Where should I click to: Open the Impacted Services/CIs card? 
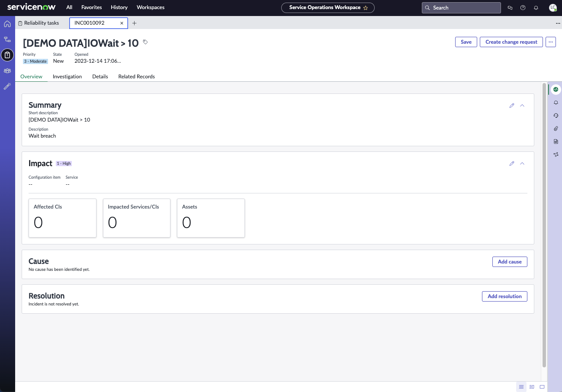click(137, 218)
